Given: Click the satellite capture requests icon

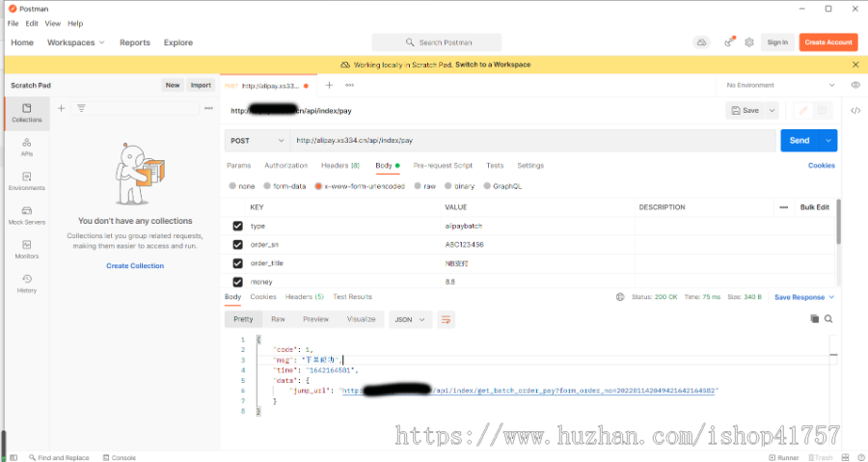Looking at the screenshot, I should pyautogui.click(x=730, y=42).
